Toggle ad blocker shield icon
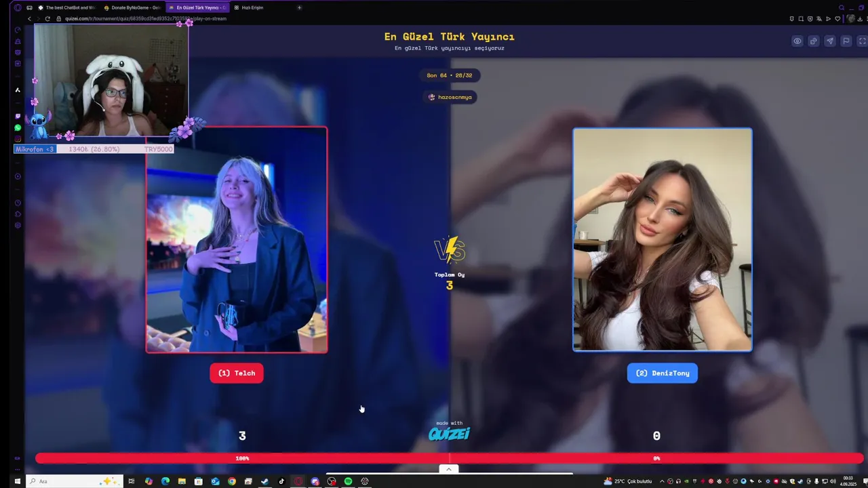 pyautogui.click(x=810, y=18)
